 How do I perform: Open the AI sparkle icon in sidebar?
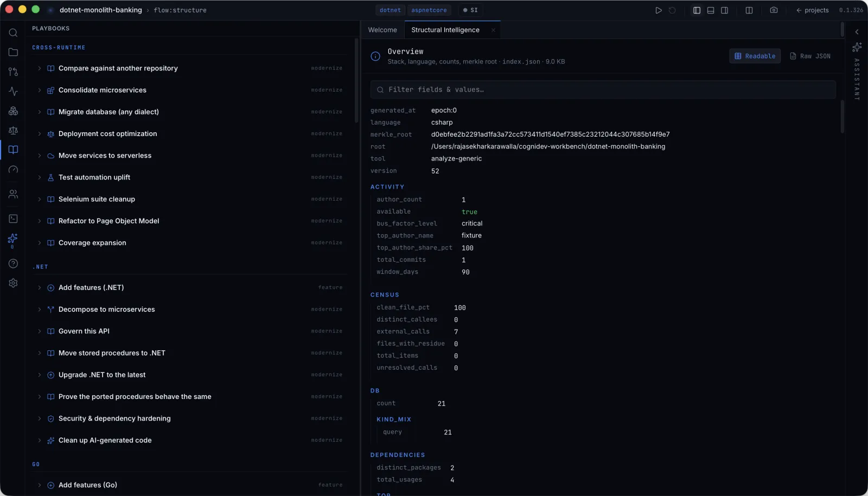click(x=13, y=239)
